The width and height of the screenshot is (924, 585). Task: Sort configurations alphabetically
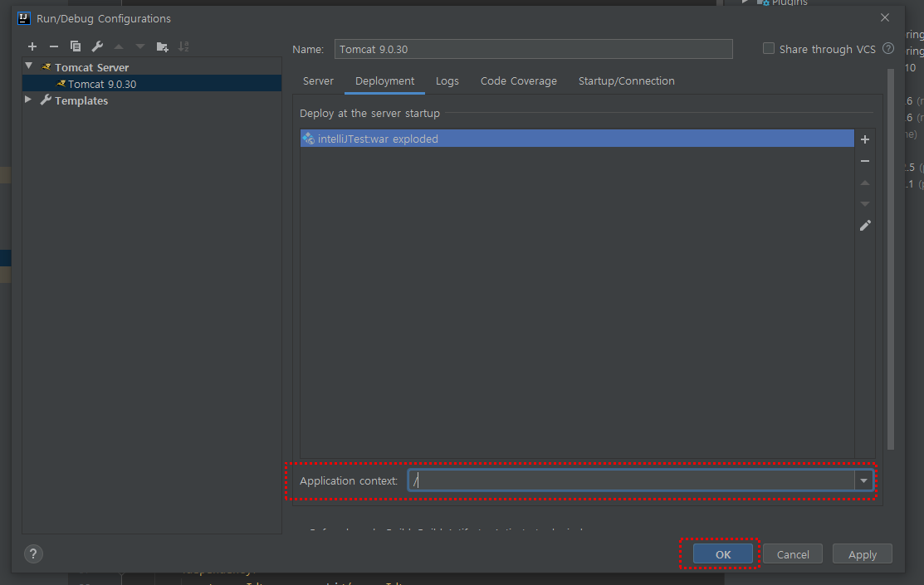click(183, 46)
